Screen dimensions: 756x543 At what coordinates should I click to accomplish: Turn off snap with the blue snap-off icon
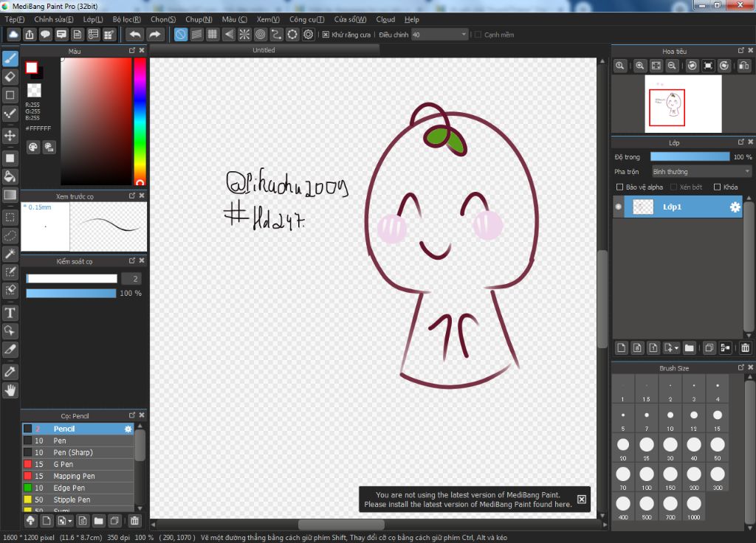click(181, 34)
